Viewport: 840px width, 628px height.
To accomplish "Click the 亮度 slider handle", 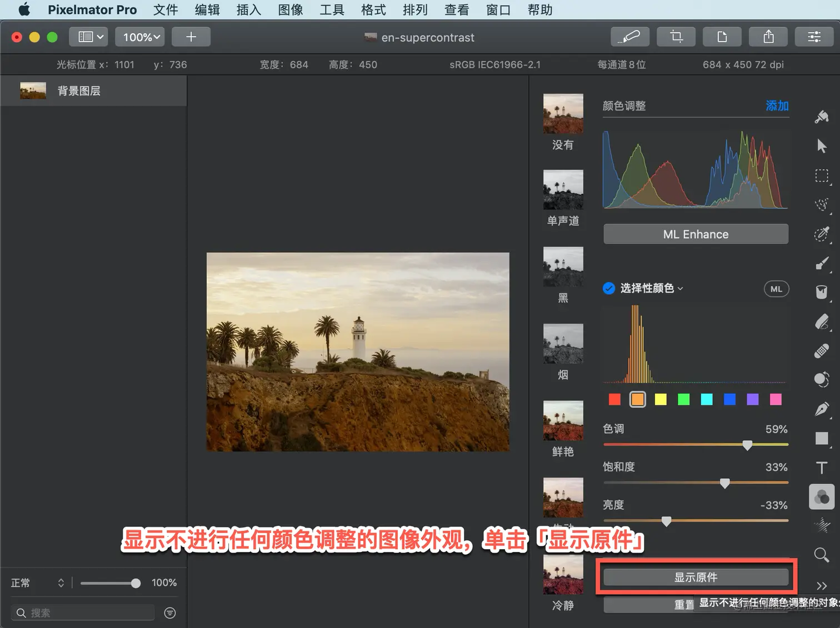I will tap(667, 521).
